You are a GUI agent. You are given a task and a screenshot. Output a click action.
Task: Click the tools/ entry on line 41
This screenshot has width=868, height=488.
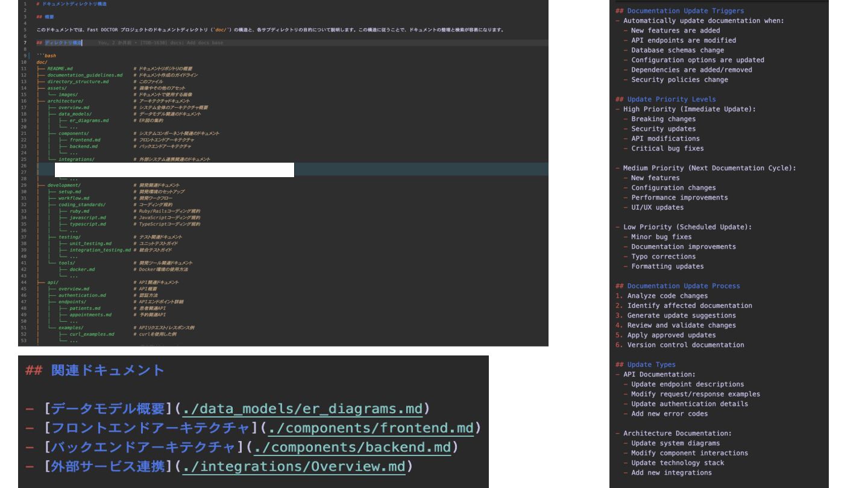pos(67,263)
